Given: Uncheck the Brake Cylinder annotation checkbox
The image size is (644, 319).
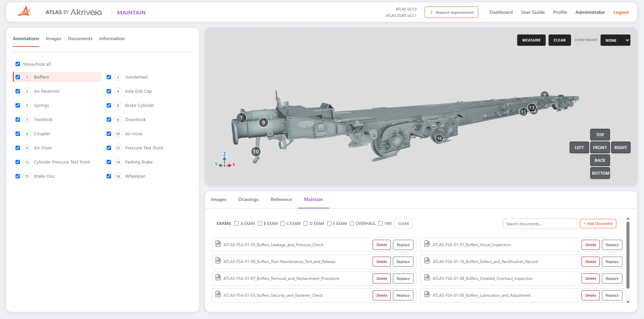Looking at the screenshot, I should (x=109, y=106).
